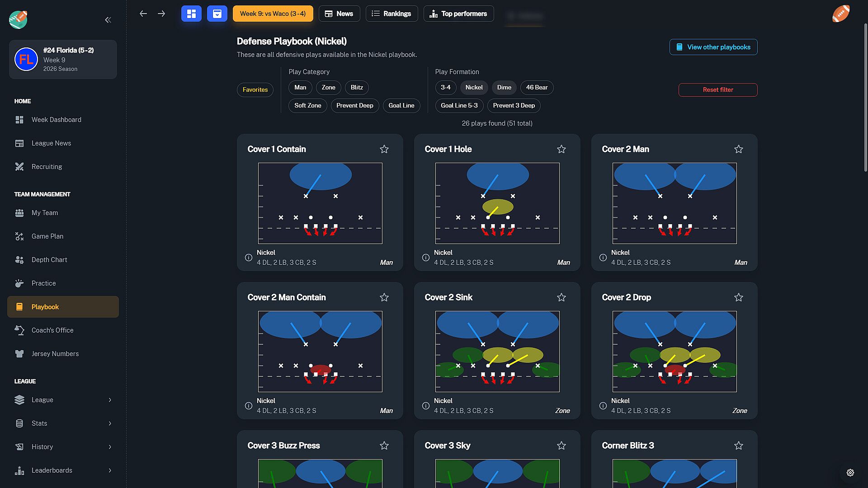Open the settings gear icon at bottom right
This screenshot has width=868, height=488.
coord(850,473)
